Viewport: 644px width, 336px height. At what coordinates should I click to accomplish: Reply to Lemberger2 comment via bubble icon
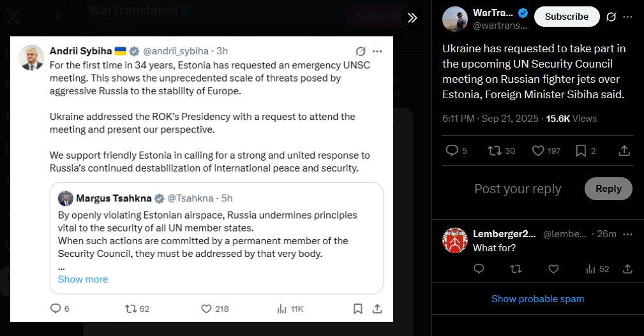pyautogui.click(x=479, y=268)
